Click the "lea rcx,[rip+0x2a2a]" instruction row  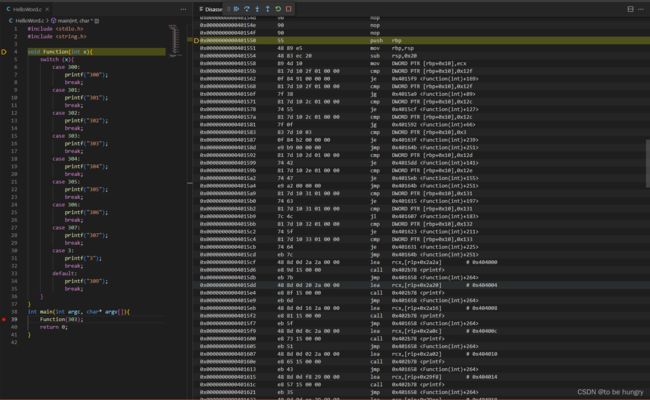pos(421,262)
